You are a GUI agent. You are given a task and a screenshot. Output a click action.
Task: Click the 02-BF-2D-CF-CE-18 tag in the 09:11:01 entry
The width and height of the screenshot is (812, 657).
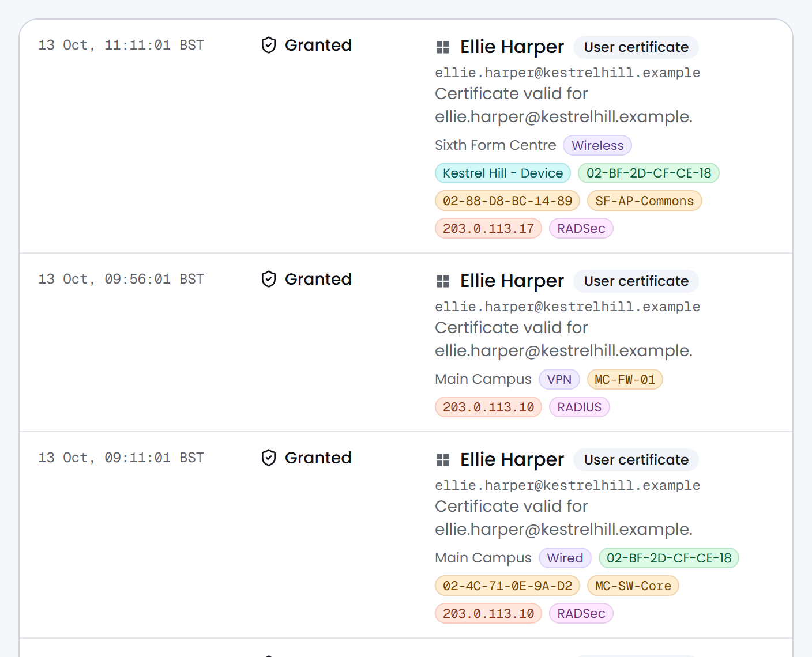tap(669, 558)
